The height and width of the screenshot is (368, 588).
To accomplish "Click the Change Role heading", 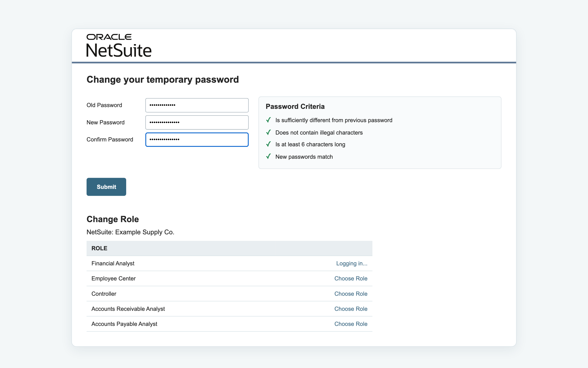I will [112, 219].
